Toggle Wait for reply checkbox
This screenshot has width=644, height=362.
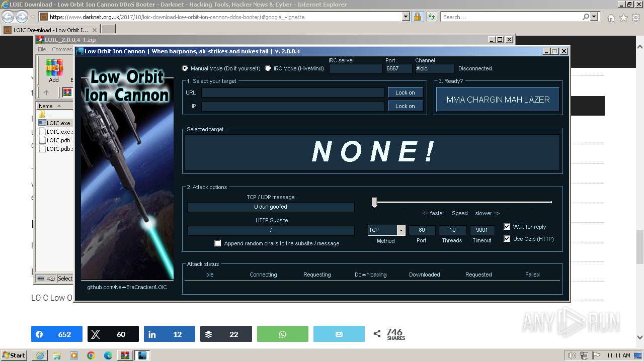(x=507, y=227)
